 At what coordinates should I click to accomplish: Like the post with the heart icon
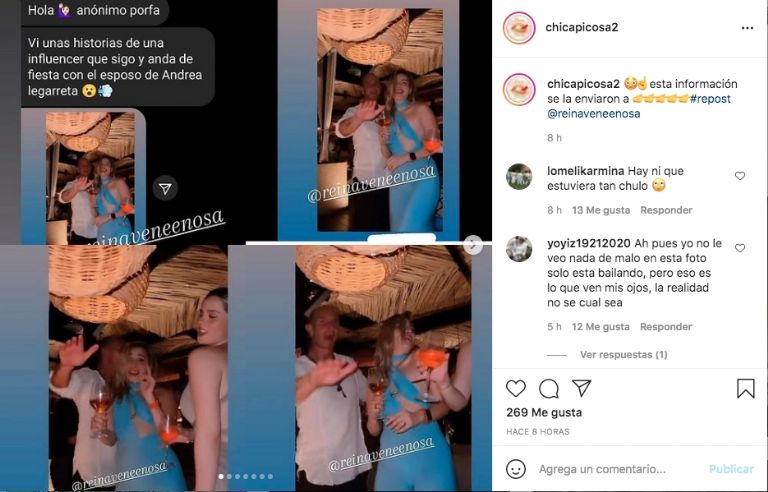point(516,388)
